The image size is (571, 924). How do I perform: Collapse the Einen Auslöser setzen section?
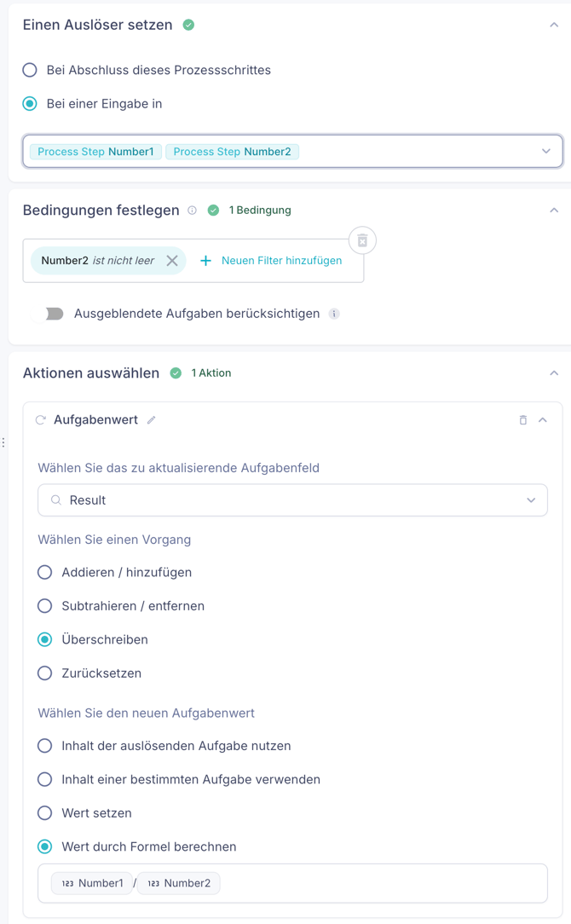coord(554,26)
